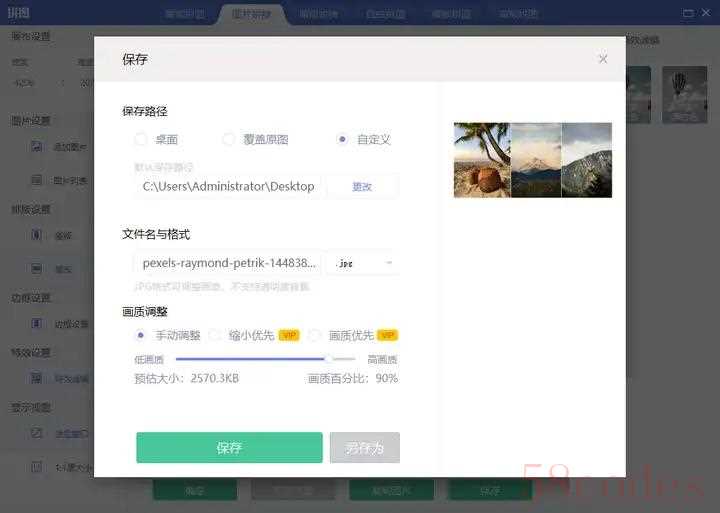Click the 保存路径 section heading
The height and width of the screenshot is (513, 720).
[145, 111]
